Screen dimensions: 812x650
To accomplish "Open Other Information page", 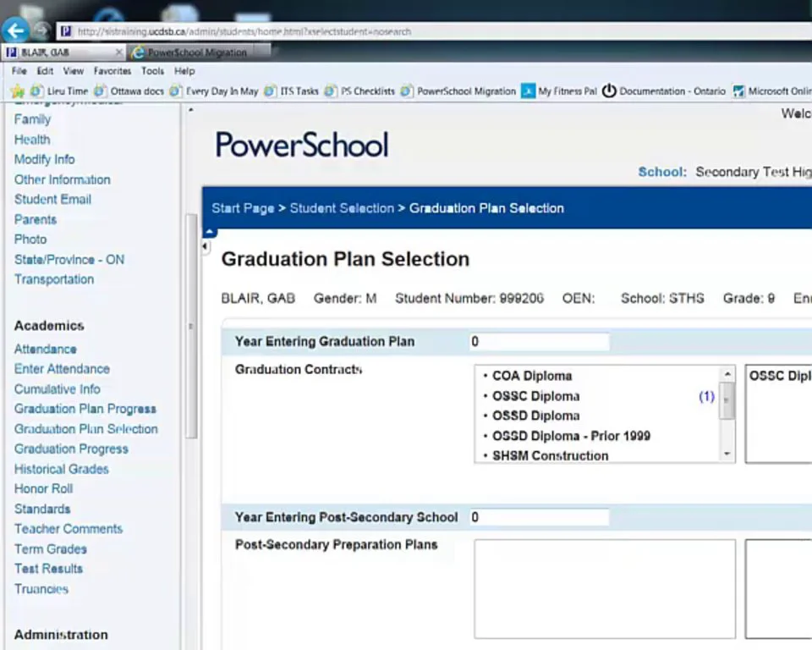I will tap(62, 179).
